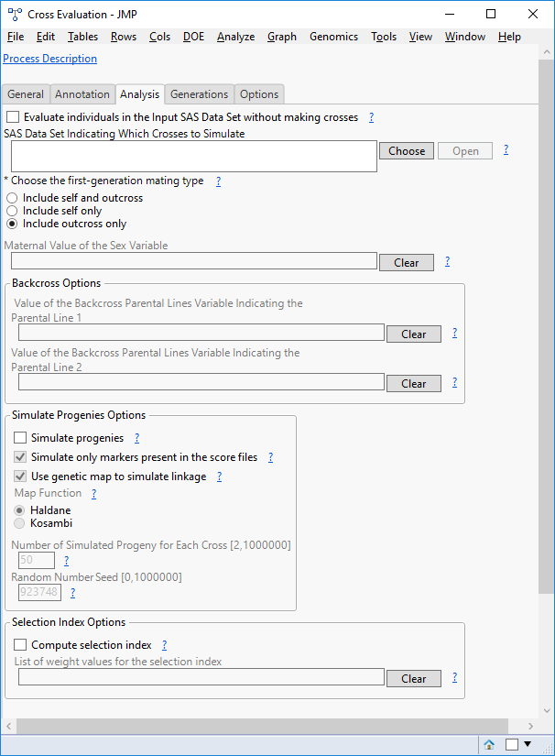
Task: Click the window list square icon
Action: click(512, 744)
